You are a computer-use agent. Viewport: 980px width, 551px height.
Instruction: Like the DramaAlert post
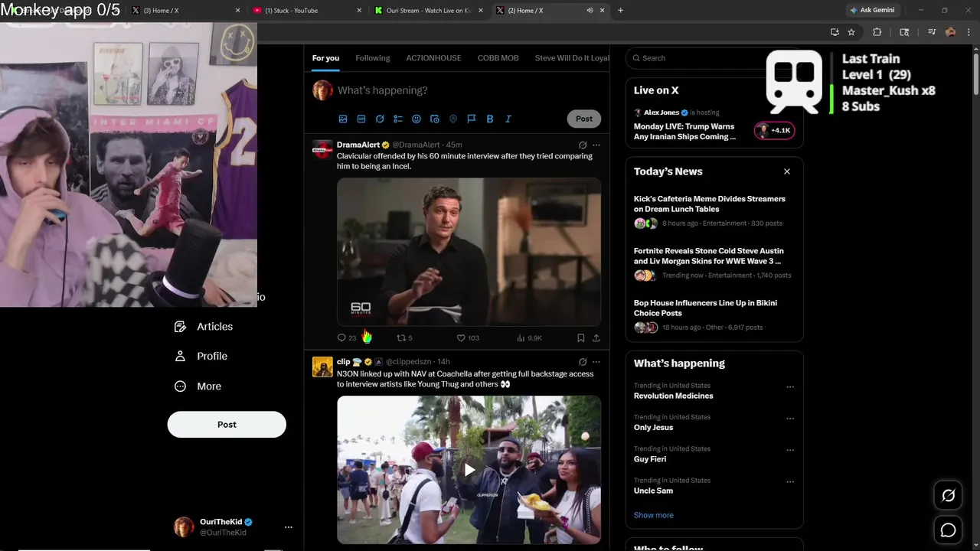(x=468, y=337)
